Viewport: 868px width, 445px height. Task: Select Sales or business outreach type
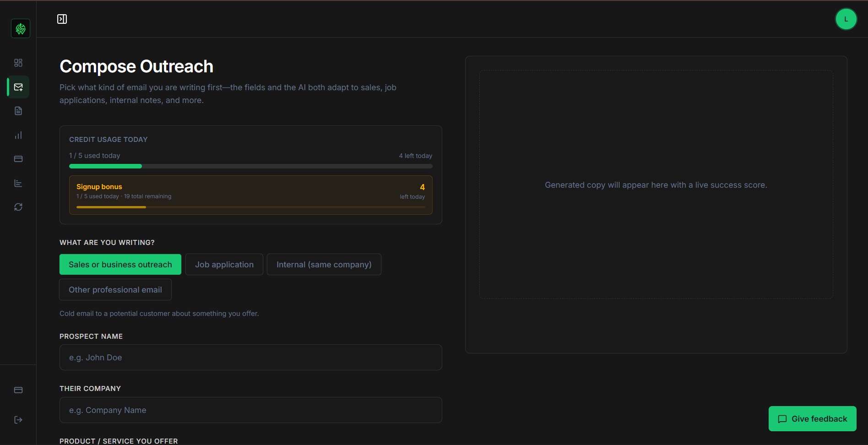[x=120, y=265]
